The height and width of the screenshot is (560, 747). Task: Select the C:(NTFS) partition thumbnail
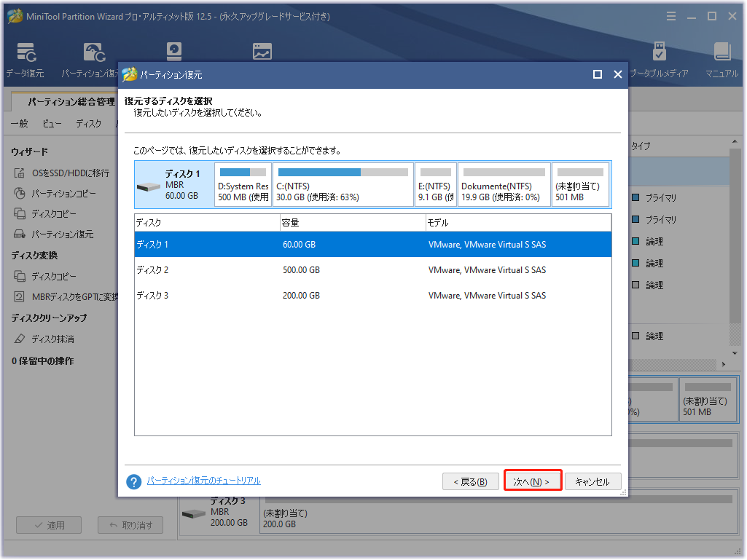click(x=343, y=184)
